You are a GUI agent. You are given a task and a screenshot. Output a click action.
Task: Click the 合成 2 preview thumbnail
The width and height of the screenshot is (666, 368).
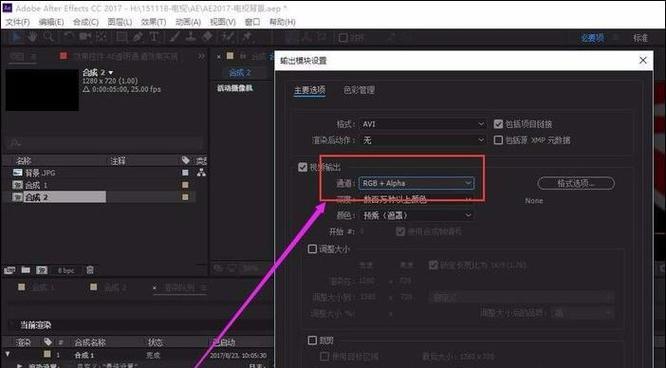click(x=42, y=90)
